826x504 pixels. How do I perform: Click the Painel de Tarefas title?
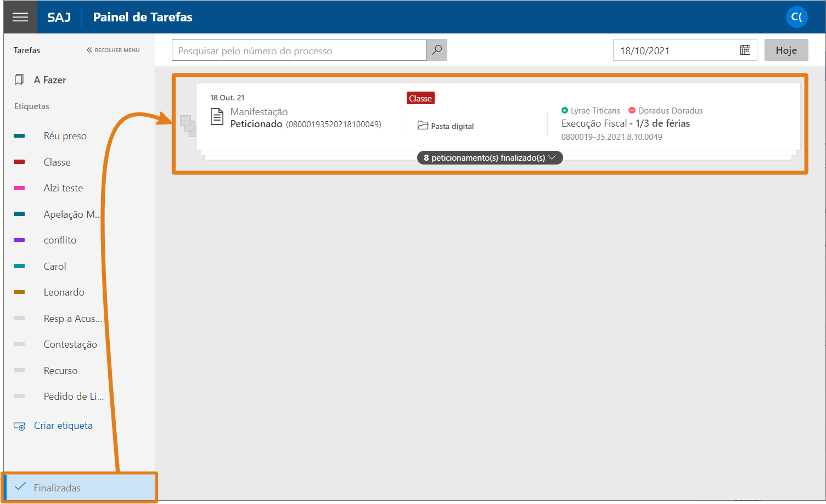pos(143,18)
